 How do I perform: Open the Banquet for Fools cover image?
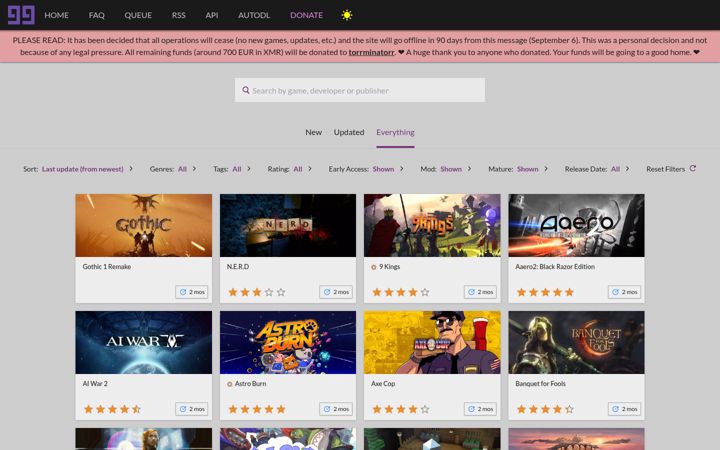576,343
